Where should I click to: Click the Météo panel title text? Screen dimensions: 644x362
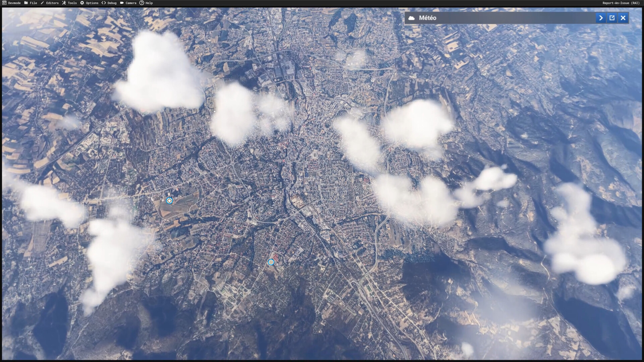428,18
